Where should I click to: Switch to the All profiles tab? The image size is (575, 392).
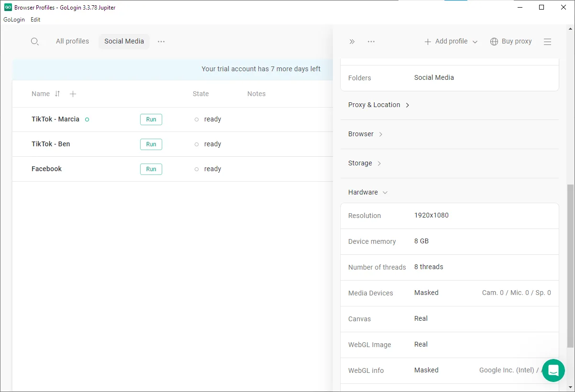pos(72,42)
